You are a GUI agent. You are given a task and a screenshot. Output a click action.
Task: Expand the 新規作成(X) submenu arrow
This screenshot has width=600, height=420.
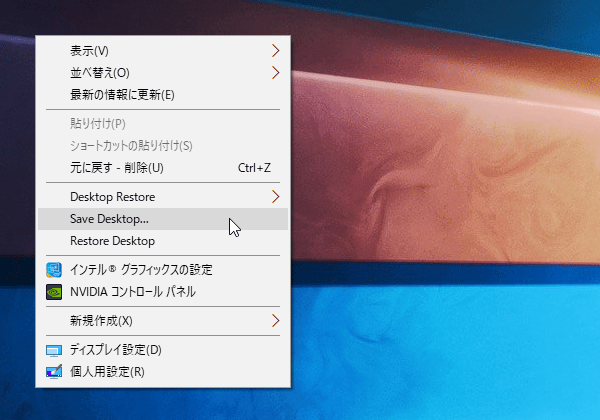click(276, 321)
